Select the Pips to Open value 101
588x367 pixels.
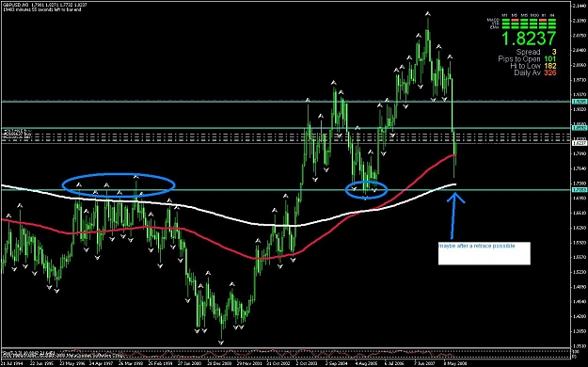(549, 59)
